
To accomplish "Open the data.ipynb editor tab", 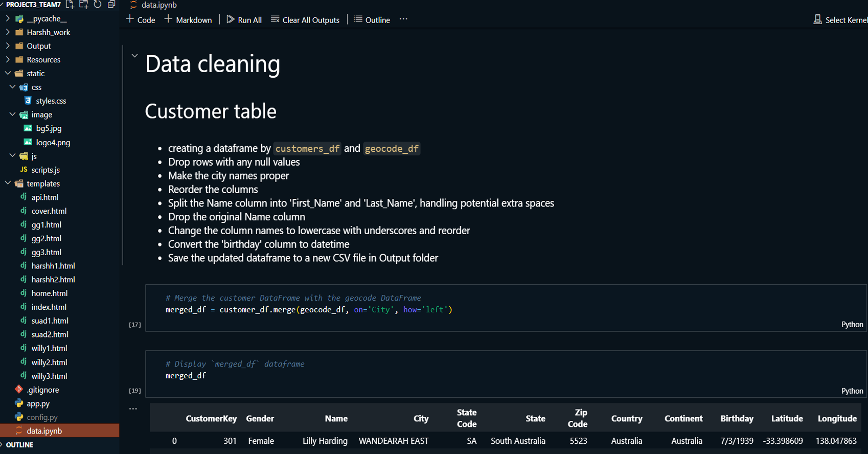I will pyautogui.click(x=158, y=5).
